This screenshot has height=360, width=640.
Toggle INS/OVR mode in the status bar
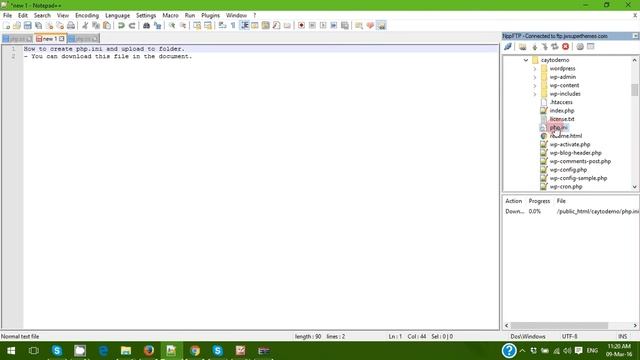[622, 336]
